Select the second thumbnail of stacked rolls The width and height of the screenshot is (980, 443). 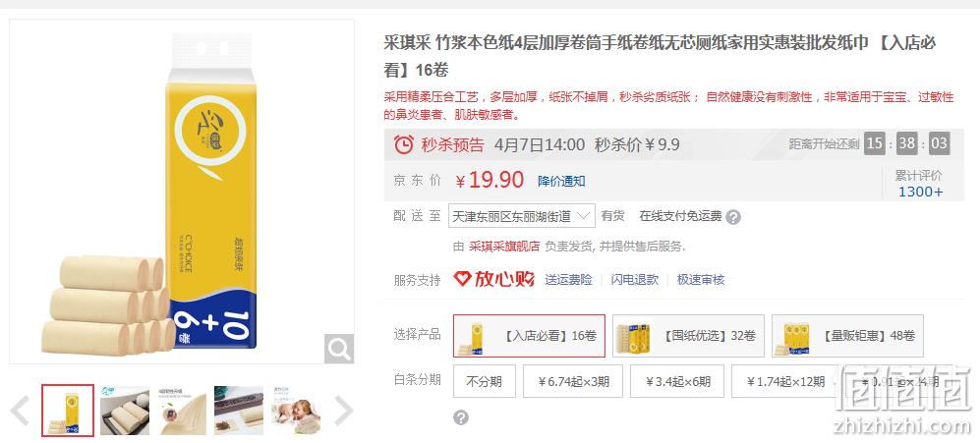(x=125, y=411)
